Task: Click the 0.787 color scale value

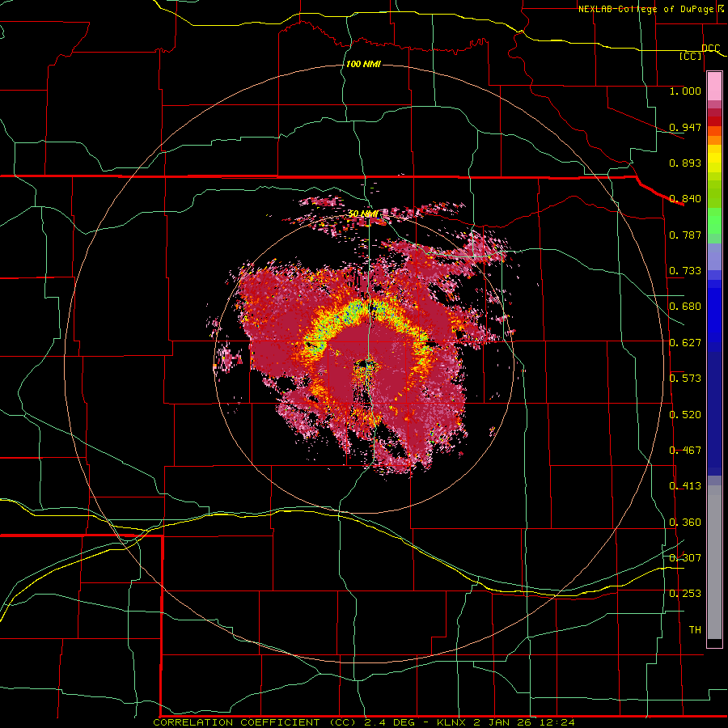Action: (x=685, y=235)
